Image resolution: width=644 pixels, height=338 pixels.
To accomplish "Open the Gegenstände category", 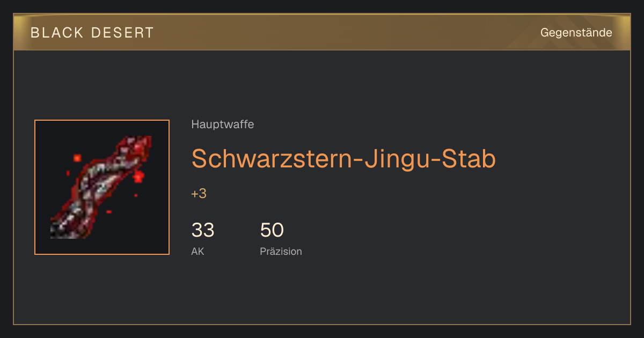I will [x=576, y=33].
